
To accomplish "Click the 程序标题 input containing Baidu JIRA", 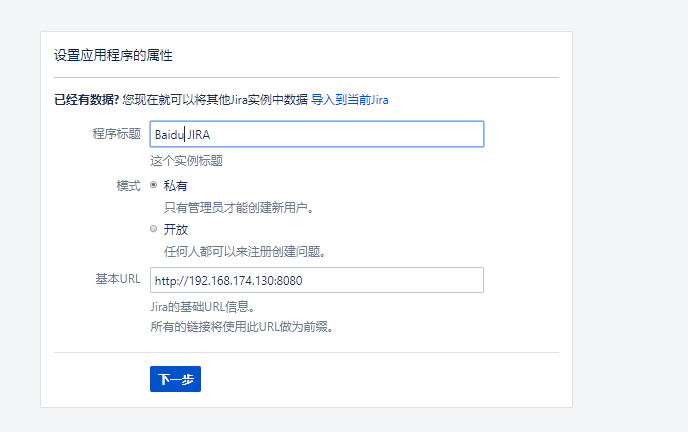I will tap(317, 134).
